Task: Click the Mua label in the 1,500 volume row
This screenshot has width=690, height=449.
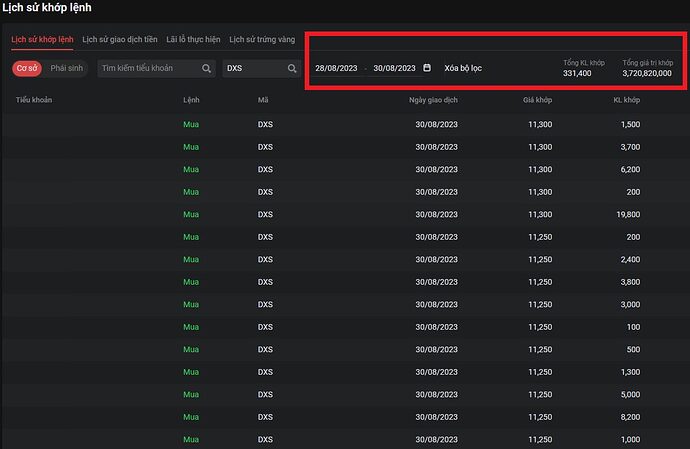Action: click(191, 124)
